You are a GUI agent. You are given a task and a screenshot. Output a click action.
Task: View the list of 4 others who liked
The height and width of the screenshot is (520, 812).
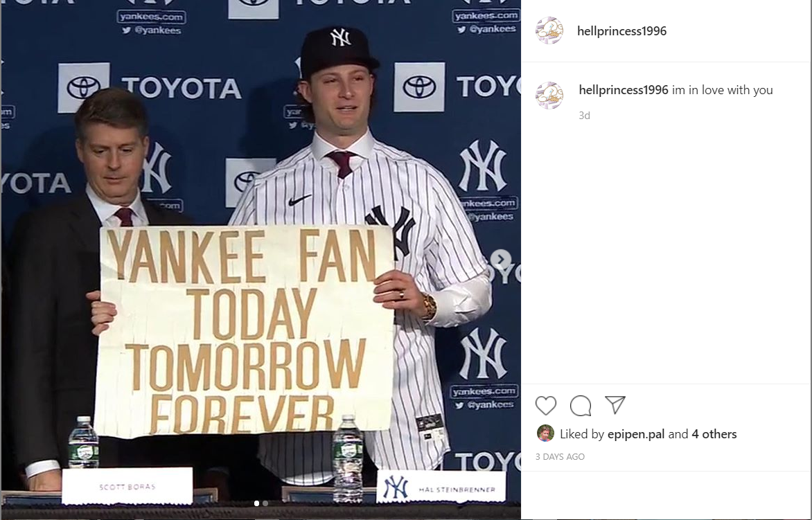(714, 434)
